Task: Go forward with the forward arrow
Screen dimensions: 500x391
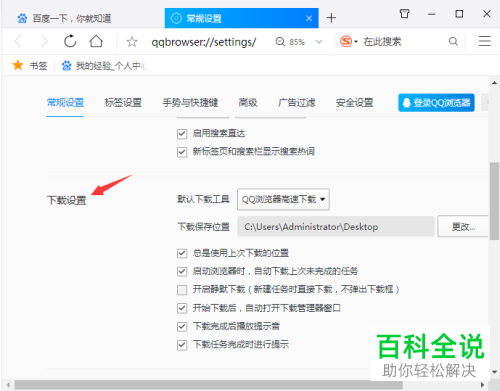Action: tap(44, 42)
